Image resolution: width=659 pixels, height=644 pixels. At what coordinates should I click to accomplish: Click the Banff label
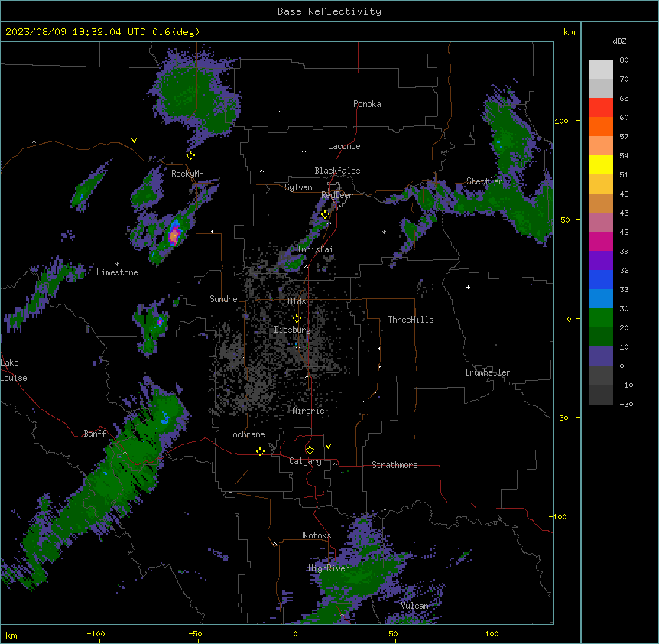pos(95,434)
